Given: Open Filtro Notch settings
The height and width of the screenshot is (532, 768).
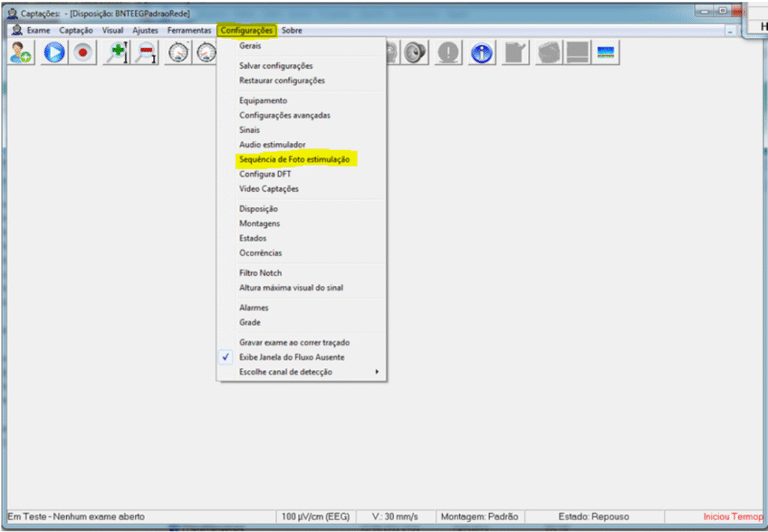Looking at the screenshot, I should tap(260, 273).
